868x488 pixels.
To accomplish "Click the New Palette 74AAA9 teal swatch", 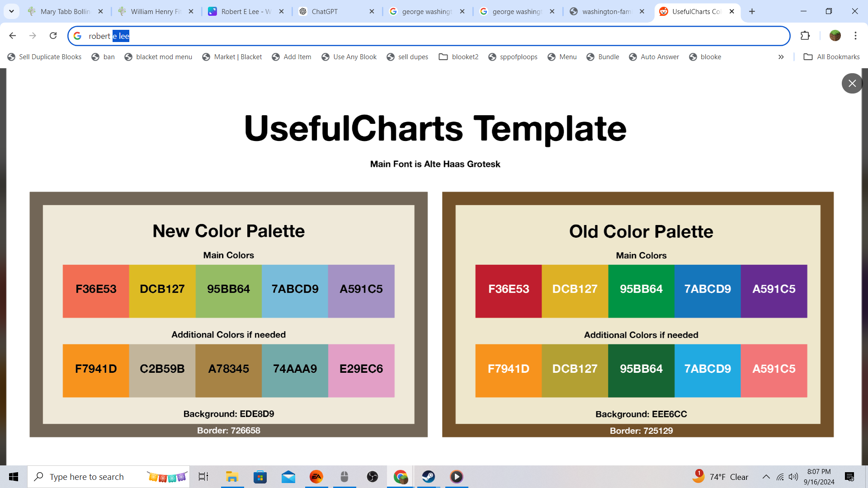I will 295,371.
